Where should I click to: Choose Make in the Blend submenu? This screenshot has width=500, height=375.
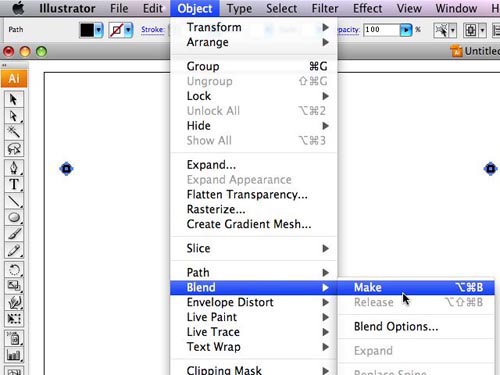pyautogui.click(x=416, y=287)
